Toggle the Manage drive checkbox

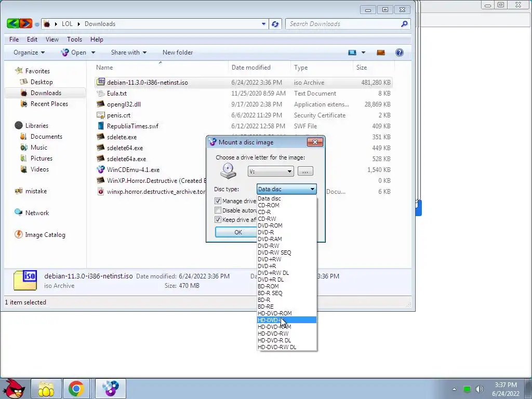click(218, 201)
